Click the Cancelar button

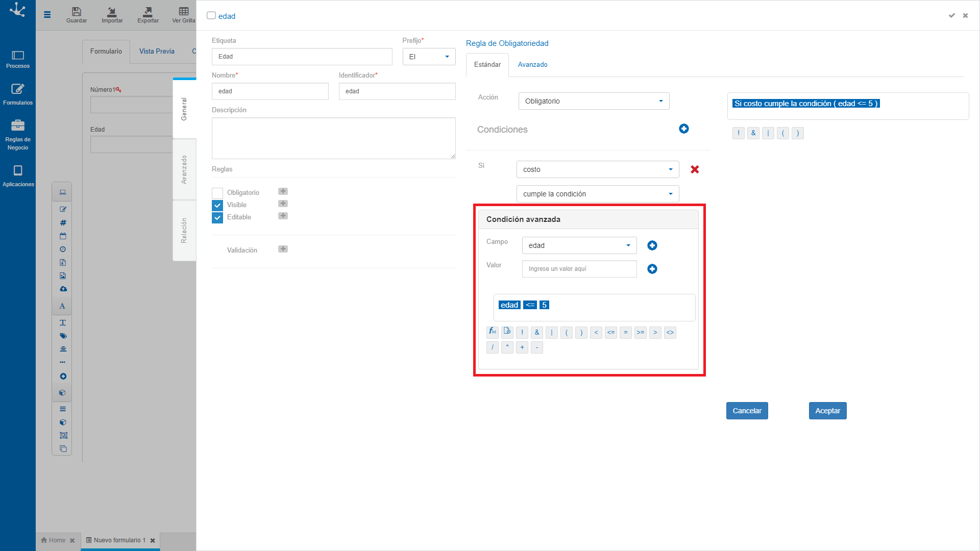coord(747,411)
